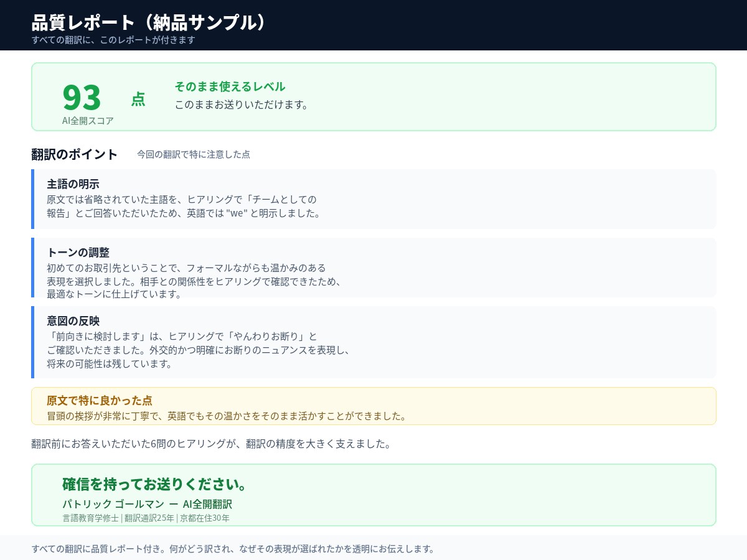This screenshot has width=747, height=560.
Task: Click the 点 unit label
Action: (138, 99)
